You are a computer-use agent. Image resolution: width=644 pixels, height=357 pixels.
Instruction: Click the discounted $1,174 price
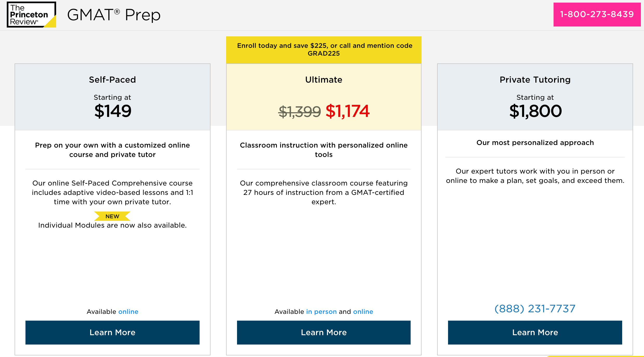pos(348,111)
